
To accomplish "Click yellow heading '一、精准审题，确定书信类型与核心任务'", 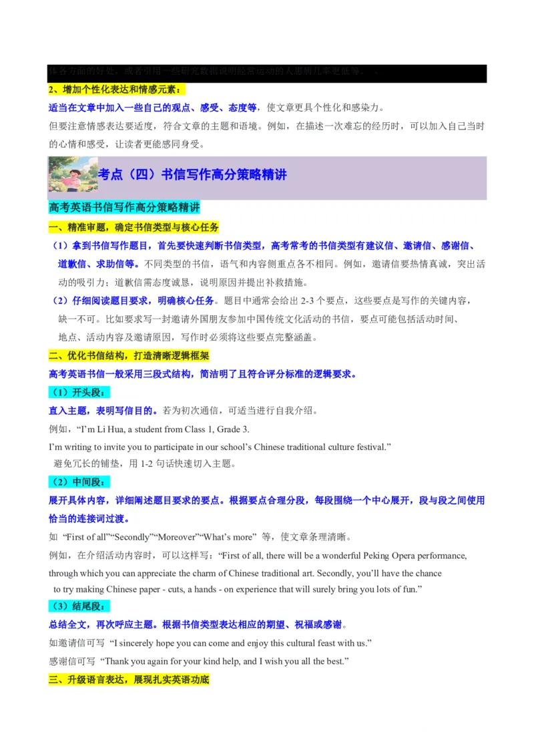I will (134, 227).
